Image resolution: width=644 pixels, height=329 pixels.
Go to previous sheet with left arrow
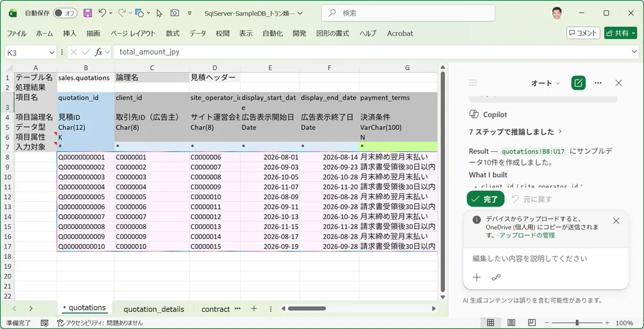(14, 308)
